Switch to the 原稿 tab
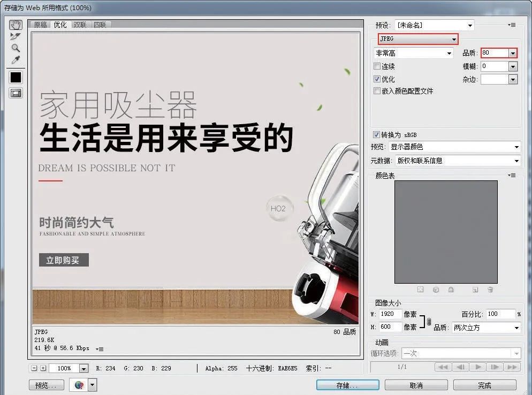This screenshot has height=395, width=532. pos(40,25)
